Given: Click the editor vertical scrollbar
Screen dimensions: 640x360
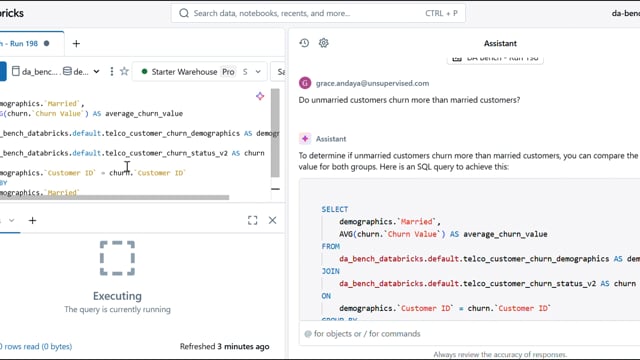Looking at the screenshot, I should click(x=275, y=133).
